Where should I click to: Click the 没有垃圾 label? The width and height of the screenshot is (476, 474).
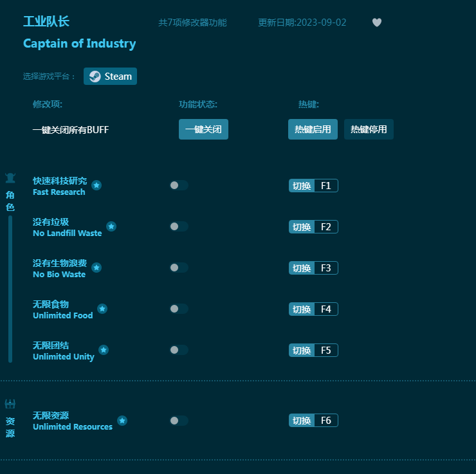pyautogui.click(x=51, y=222)
